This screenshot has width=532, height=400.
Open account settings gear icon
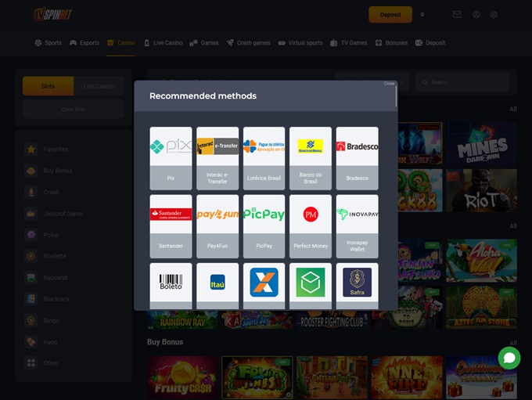click(x=494, y=14)
